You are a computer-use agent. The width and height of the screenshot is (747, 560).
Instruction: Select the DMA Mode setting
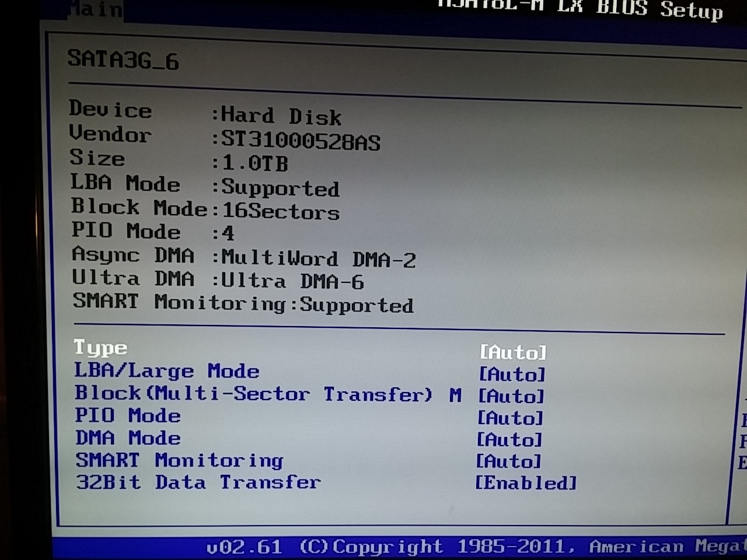(x=128, y=437)
